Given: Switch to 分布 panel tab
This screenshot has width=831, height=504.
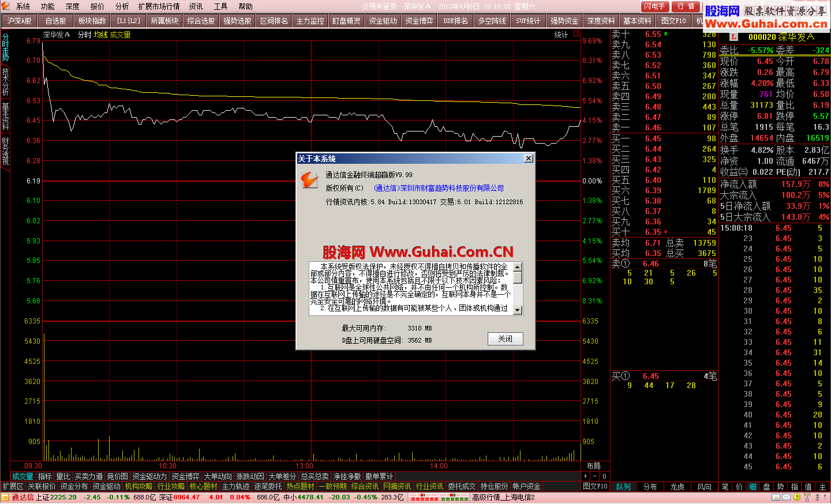Looking at the screenshot, I should click(650, 487).
